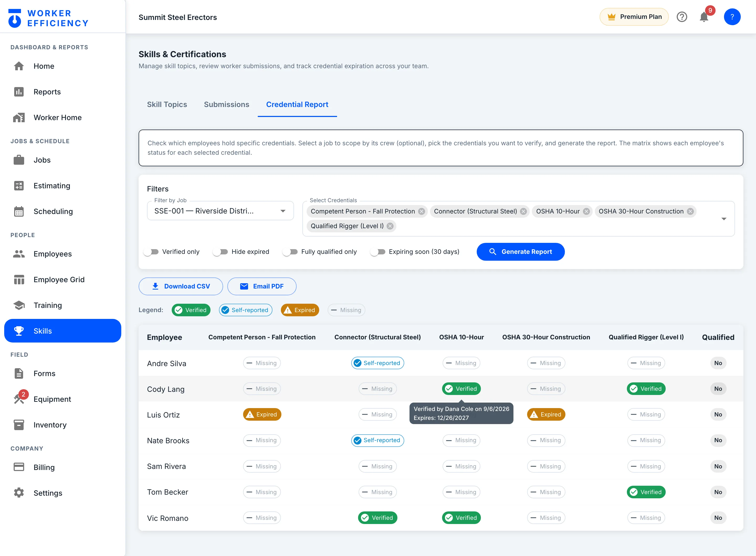The image size is (756, 556).
Task: Switch to the Submissions tab
Action: click(226, 104)
